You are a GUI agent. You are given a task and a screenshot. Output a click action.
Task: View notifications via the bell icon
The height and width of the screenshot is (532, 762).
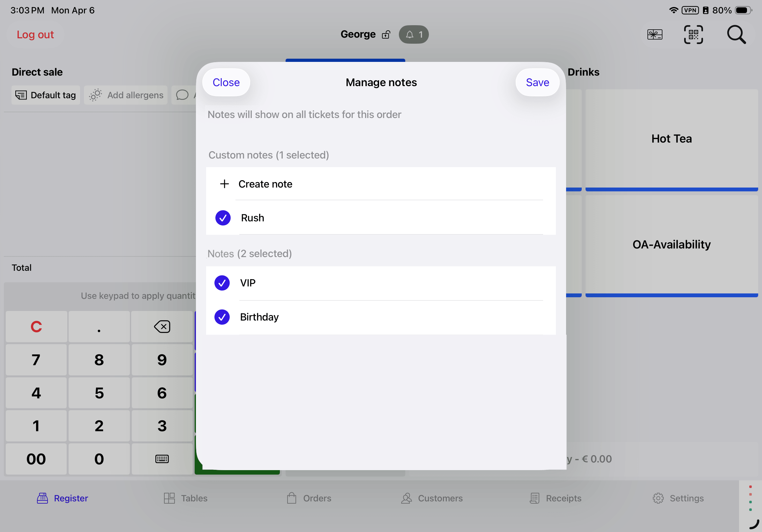(x=413, y=34)
